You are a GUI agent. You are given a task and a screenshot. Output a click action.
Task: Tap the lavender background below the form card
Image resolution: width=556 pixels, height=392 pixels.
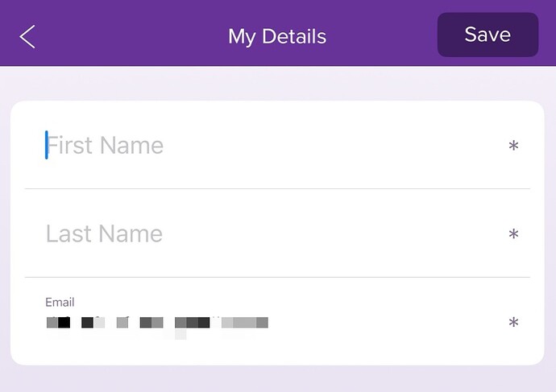pyautogui.click(x=277, y=379)
